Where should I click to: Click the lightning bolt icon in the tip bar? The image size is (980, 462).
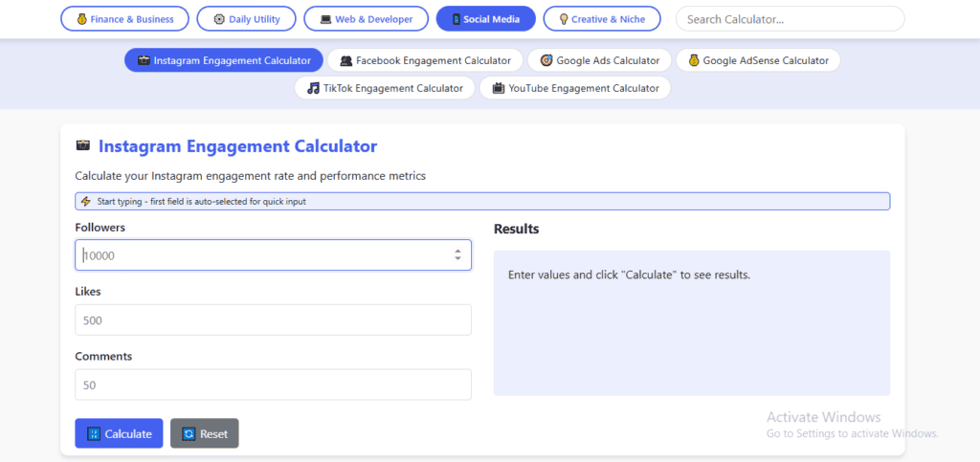point(85,202)
